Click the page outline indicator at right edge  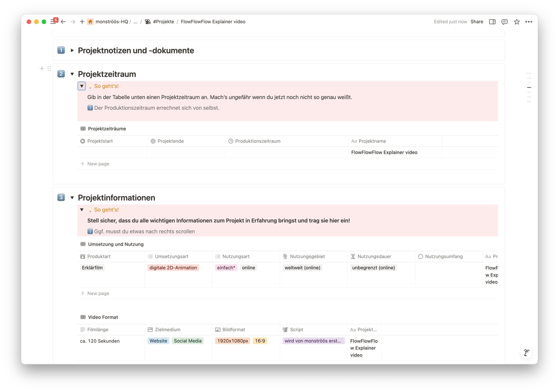pyautogui.click(x=529, y=88)
